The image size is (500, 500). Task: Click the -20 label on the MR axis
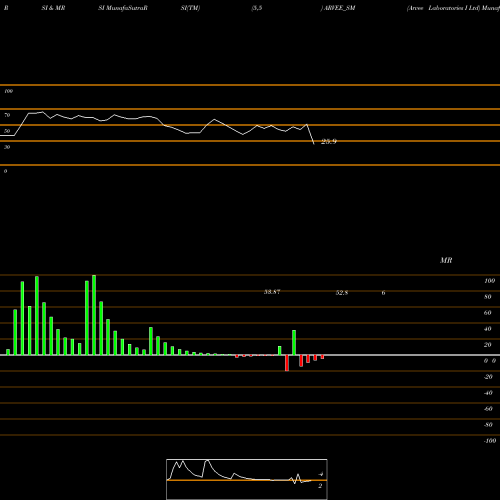(x=488, y=377)
